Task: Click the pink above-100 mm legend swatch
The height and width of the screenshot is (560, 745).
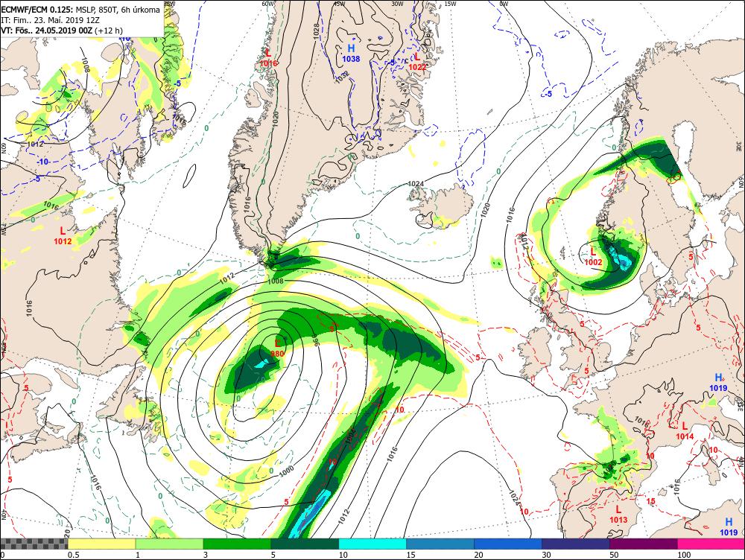Action: pos(711,544)
